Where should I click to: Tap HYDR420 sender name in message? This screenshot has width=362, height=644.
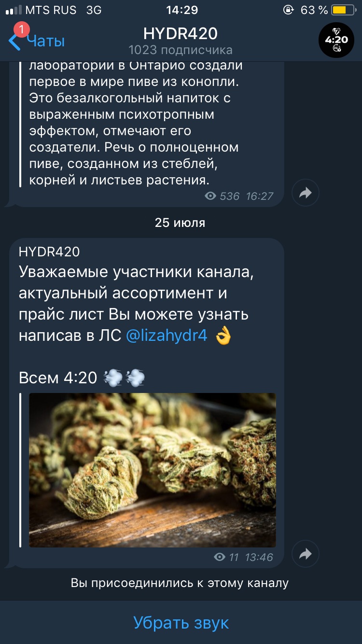[x=49, y=252]
